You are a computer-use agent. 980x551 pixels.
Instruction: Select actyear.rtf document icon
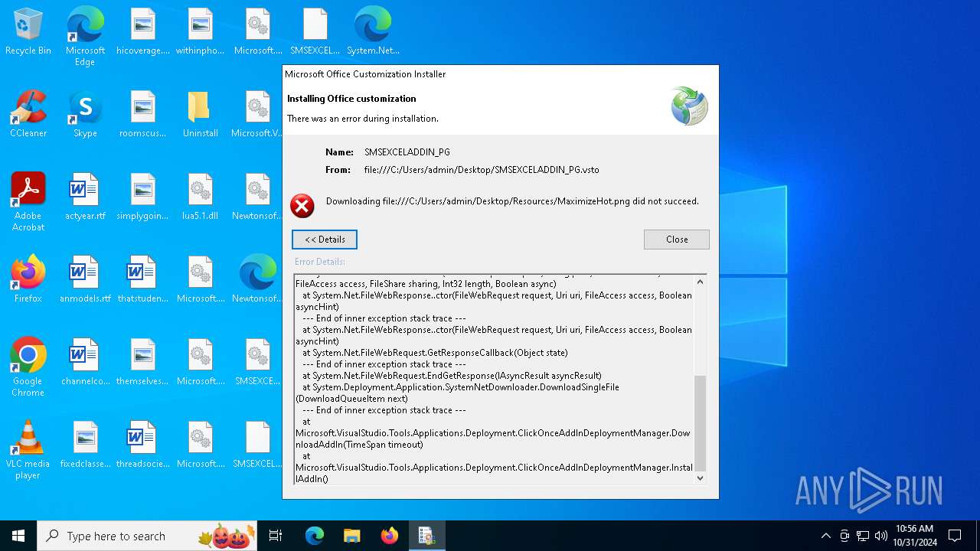point(85,197)
